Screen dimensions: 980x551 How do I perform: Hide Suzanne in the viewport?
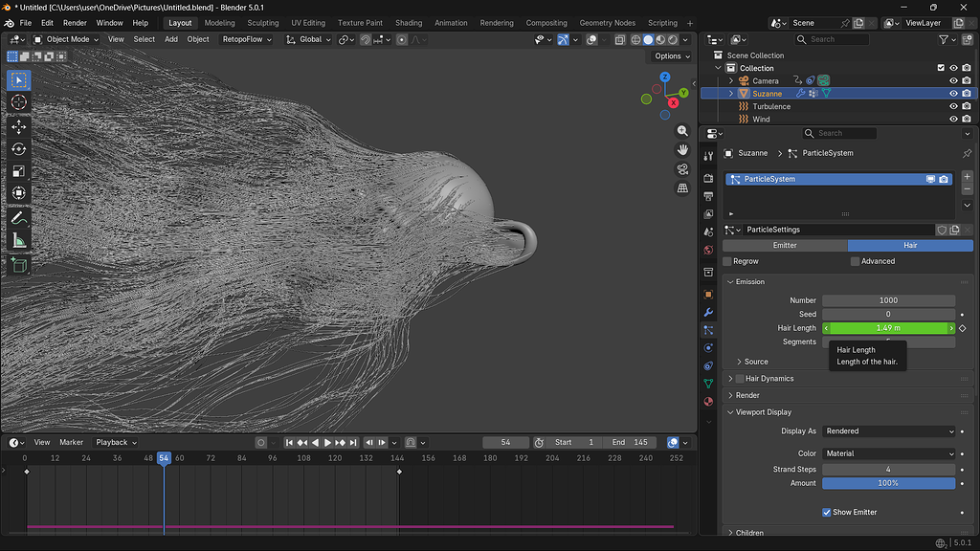point(953,94)
